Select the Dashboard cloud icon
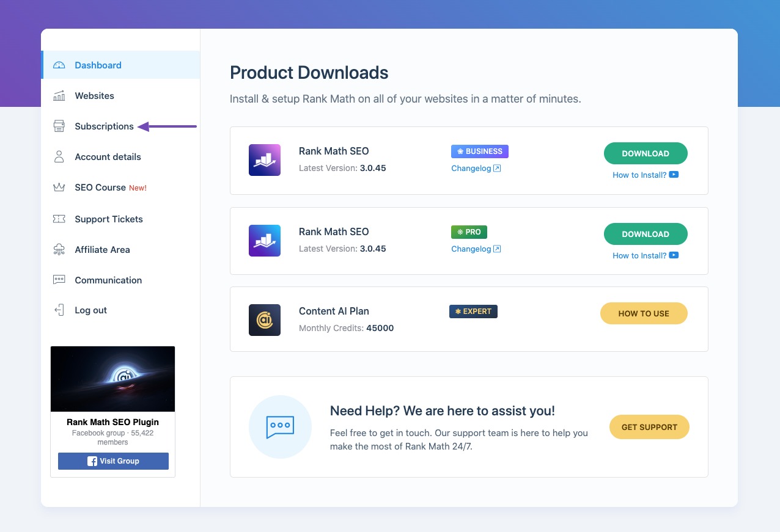 (x=59, y=65)
